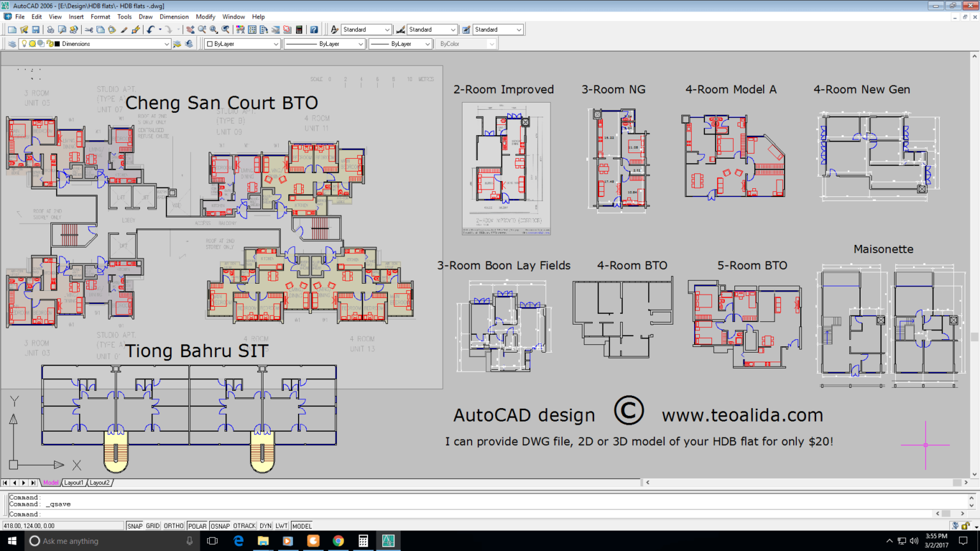Open the Draw menu
The image size is (980, 551).
click(145, 17)
